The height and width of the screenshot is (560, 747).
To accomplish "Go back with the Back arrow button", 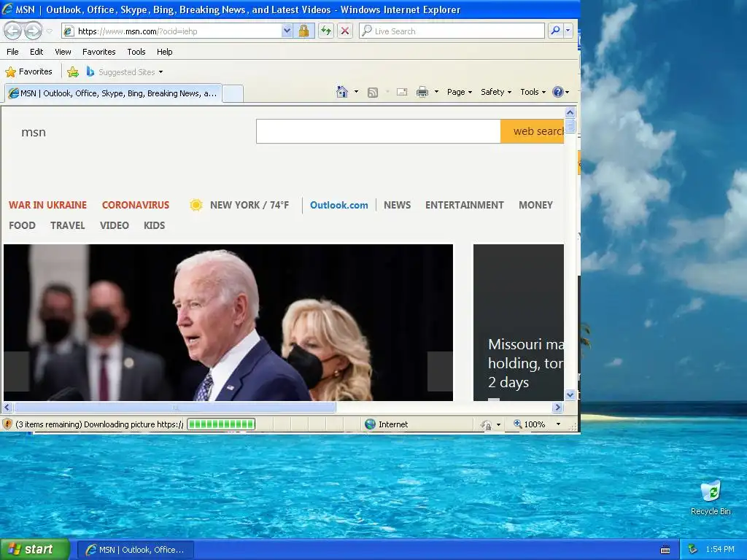I will point(13,31).
